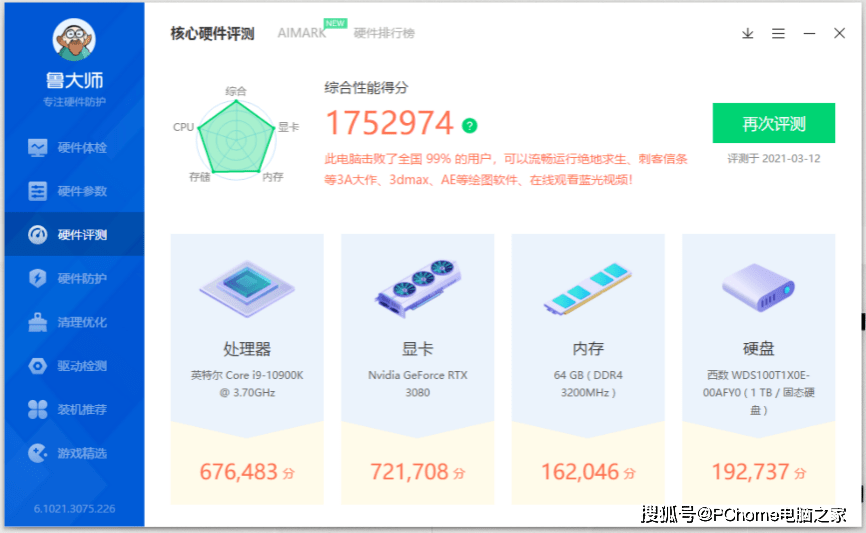The height and width of the screenshot is (533, 866).
Task: Click the processor chip illustration
Action: coord(247,288)
